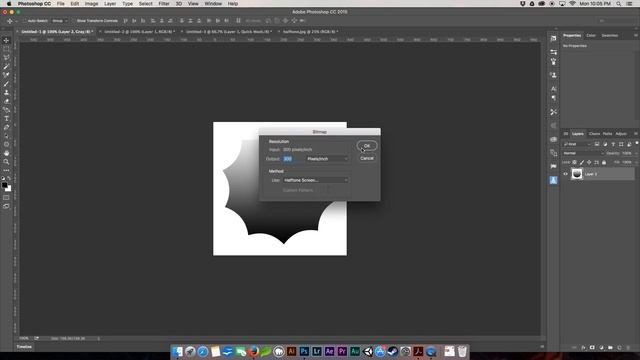
Task: Click Cancel in the Bitmap dialog
Action: [x=367, y=158]
